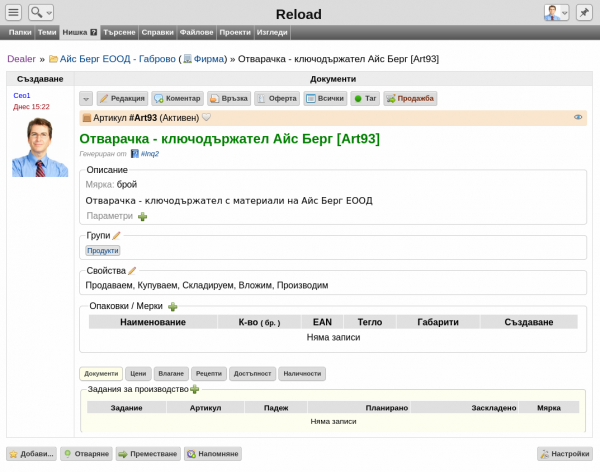Follow the Dealer breadcrumb link
600x472 pixels.
21,59
